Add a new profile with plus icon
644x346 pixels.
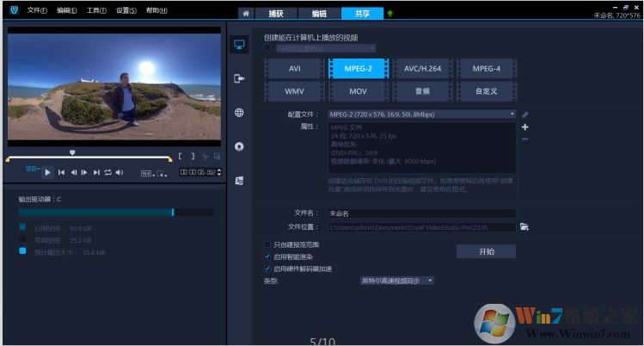[524, 127]
